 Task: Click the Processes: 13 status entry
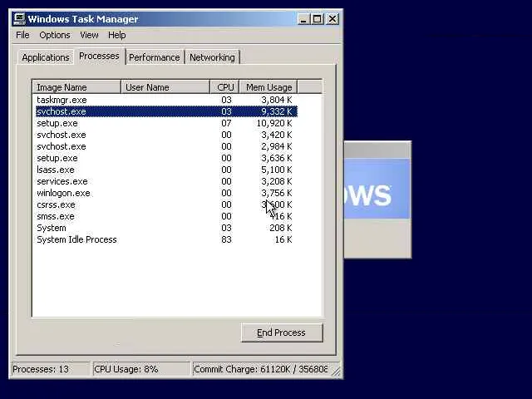(x=50, y=369)
